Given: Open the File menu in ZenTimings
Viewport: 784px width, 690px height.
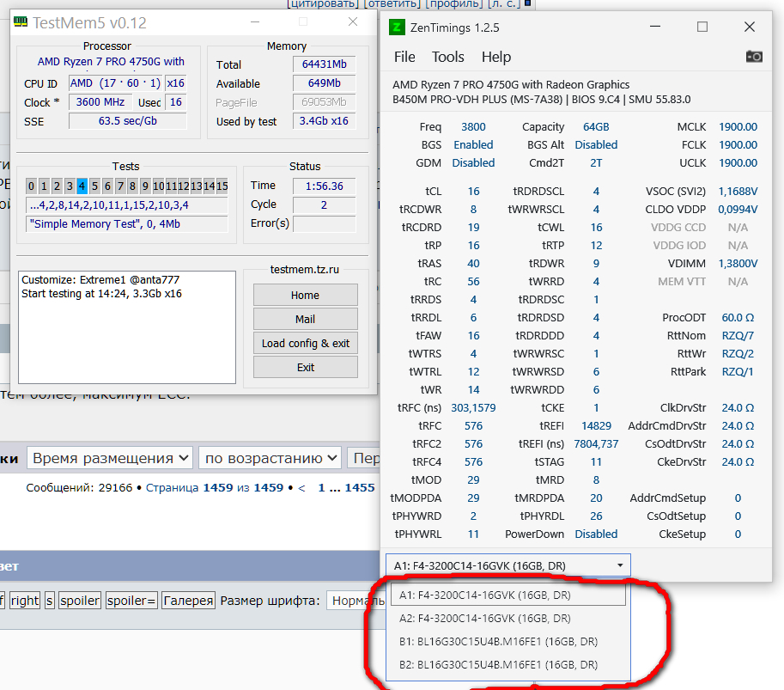Looking at the screenshot, I should click(x=404, y=57).
